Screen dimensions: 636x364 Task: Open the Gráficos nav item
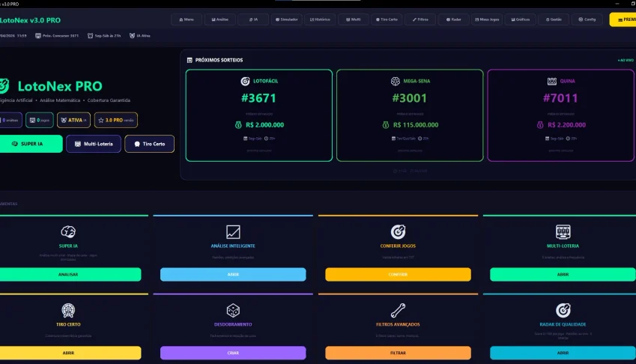tap(521, 19)
